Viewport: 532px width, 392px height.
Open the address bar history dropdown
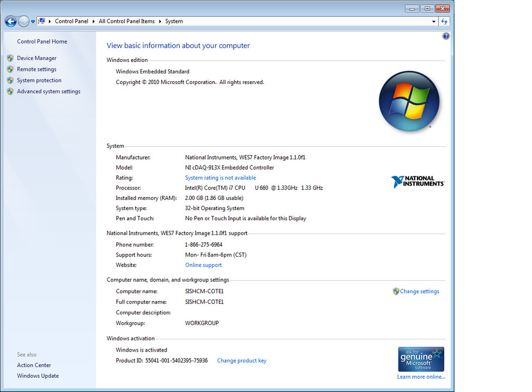click(434, 21)
